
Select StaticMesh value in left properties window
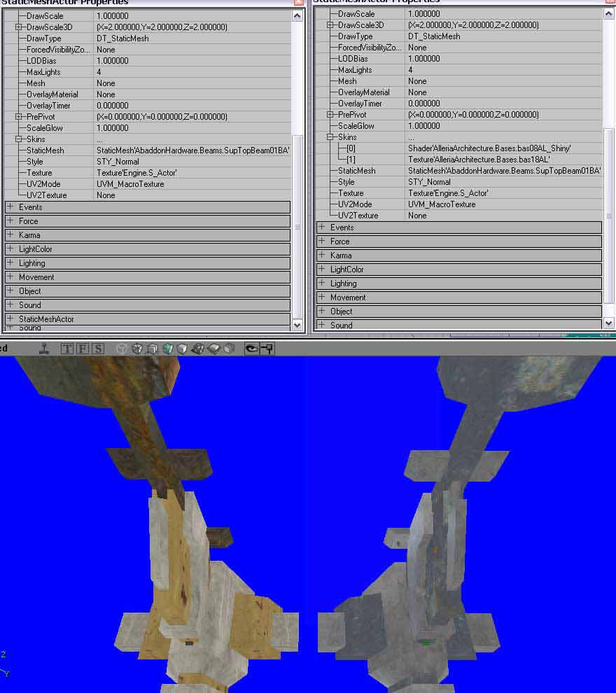coord(193,150)
